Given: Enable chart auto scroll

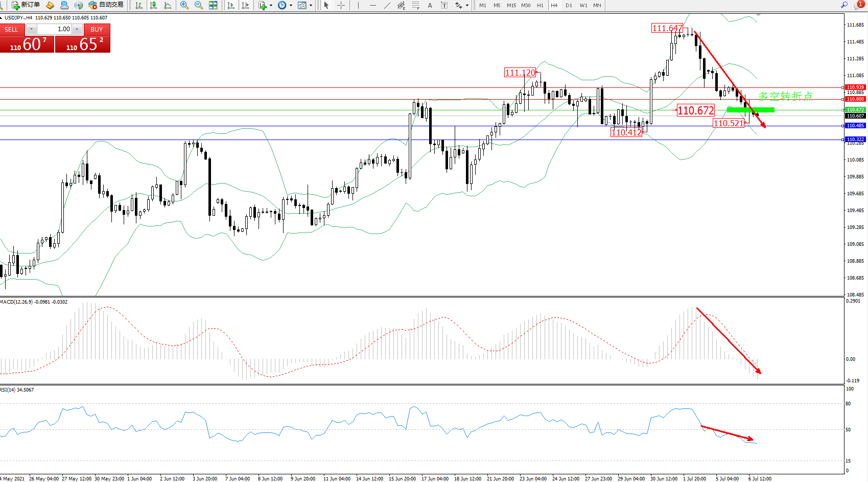Looking at the screenshot, I should (231, 5).
